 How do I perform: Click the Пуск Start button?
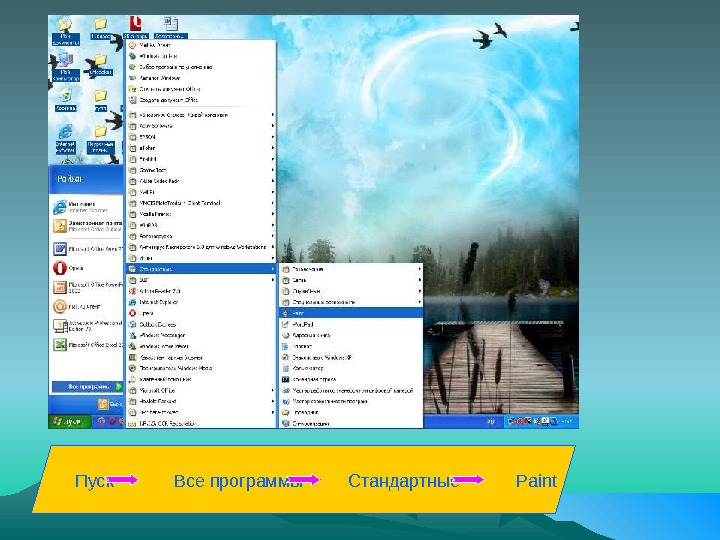click(x=69, y=421)
